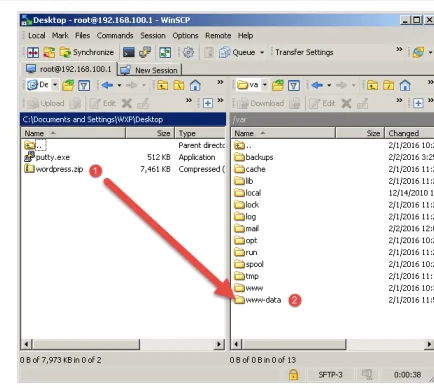434x388 pixels.
Task: Go to local home directory icon
Action: [195, 85]
